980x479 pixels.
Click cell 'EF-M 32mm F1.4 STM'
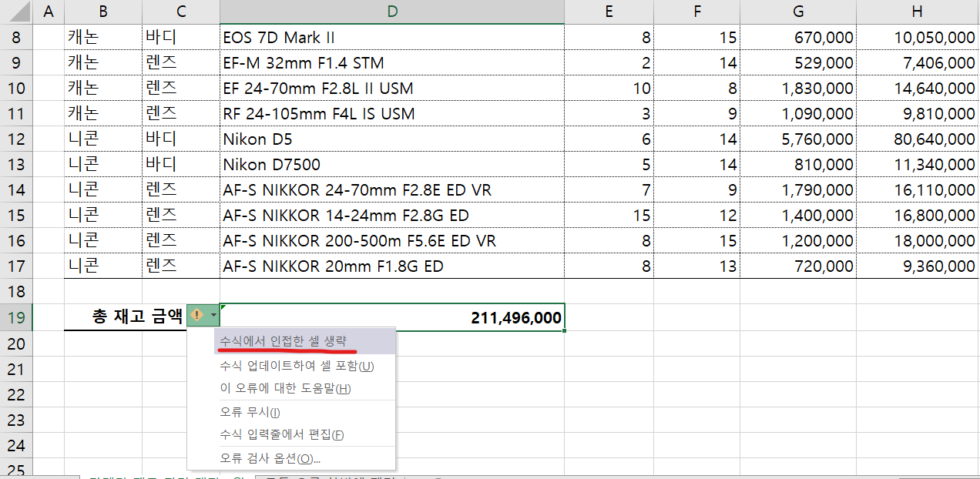click(x=392, y=62)
